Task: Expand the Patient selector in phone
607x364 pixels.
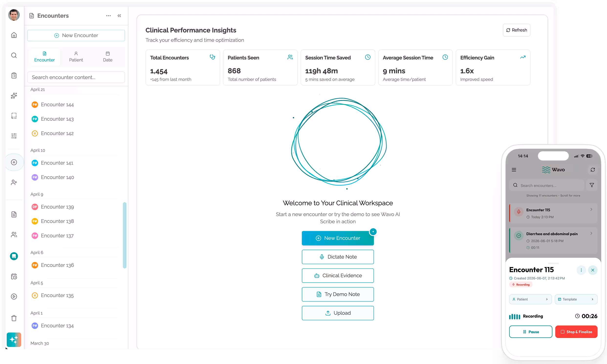Action: (x=531, y=299)
